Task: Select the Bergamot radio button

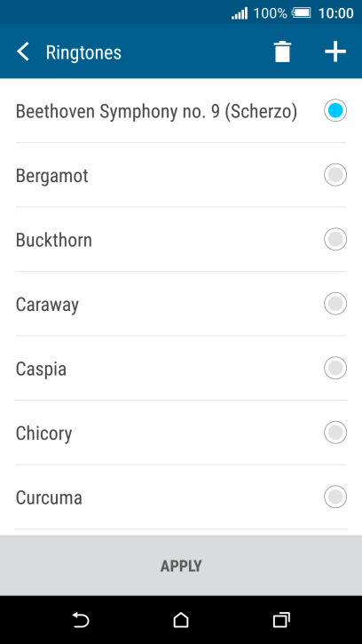Action: coord(335,175)
